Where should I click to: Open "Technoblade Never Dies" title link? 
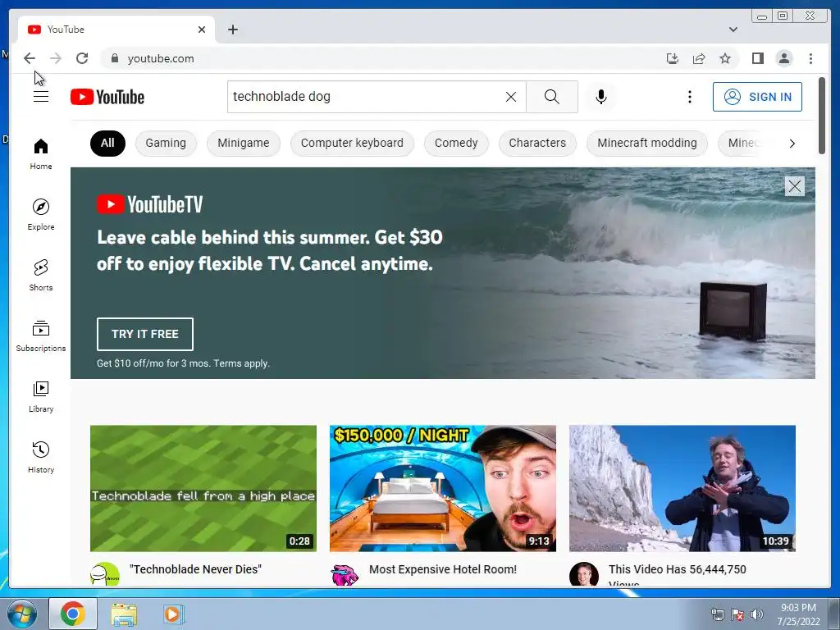point(195,569)
